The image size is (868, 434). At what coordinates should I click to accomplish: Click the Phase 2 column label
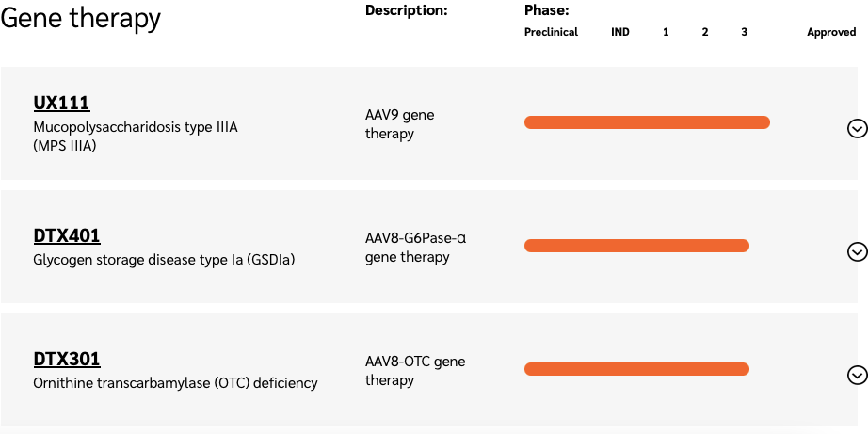point(705,32)
